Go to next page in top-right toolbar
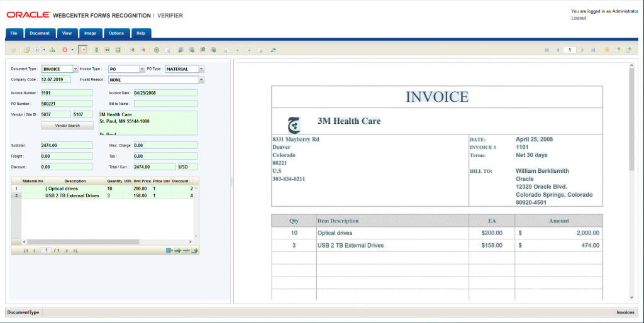Image resolution: width=644 pixels, height=323 pixels. click(x=583, y=50)
